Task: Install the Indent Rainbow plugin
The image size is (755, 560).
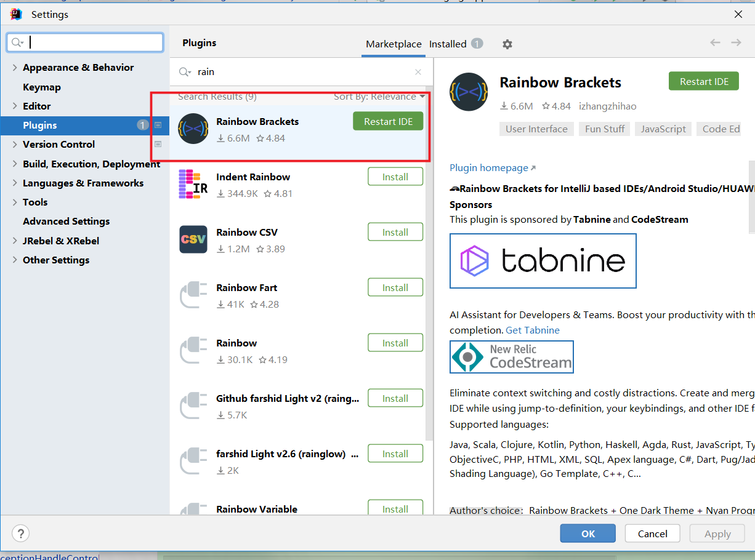Action: click(x=395, y=177)
